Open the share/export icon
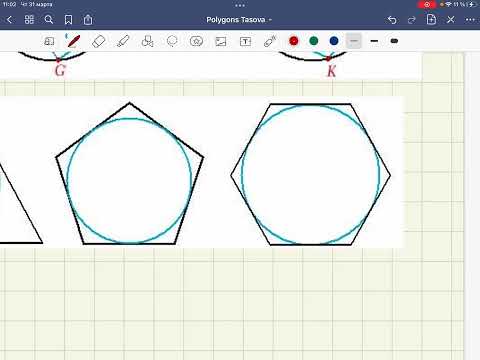Screen dimensions: 480x360 tap(88, 20)
